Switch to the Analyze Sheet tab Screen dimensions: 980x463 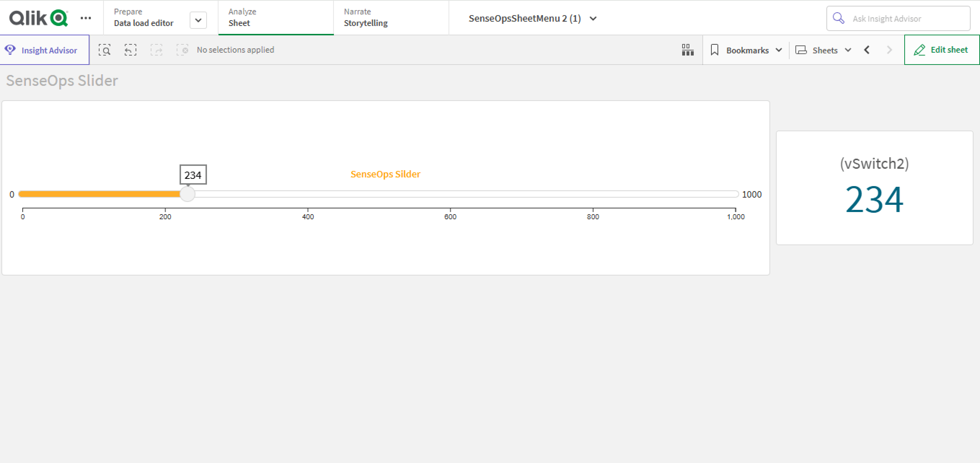point(276,18)
